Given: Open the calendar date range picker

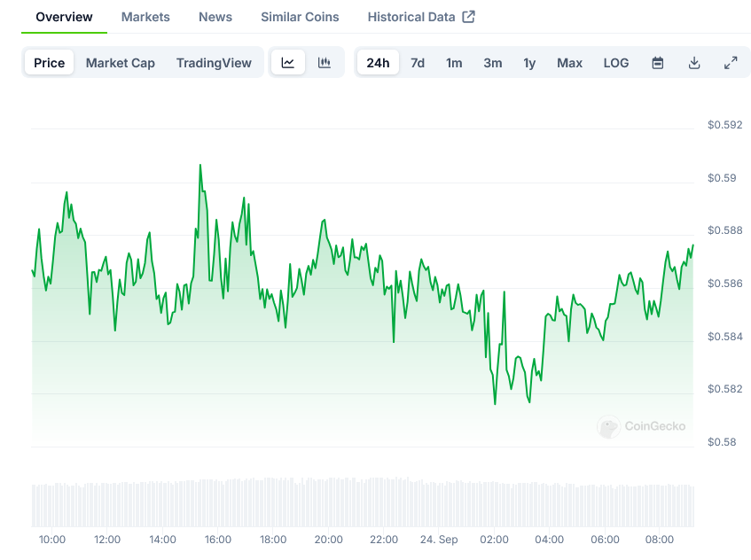Looking at the screenshot, I should click(658, 63).
